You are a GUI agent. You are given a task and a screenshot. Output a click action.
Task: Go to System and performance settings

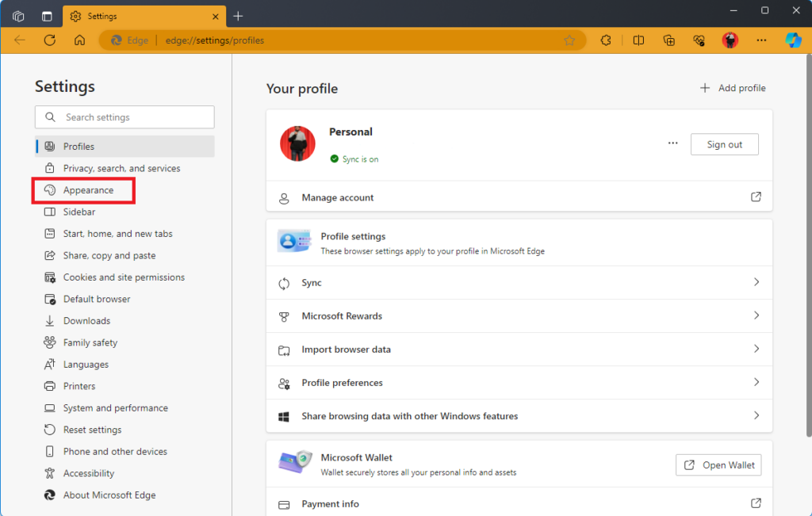coord(115,408)
